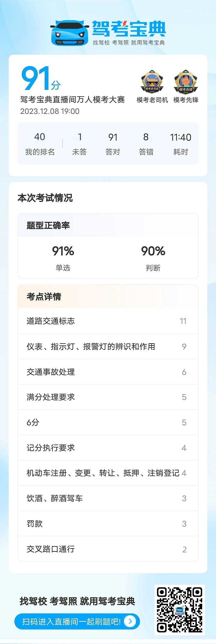Select the 交通事故处理 item

click(108, 372)
